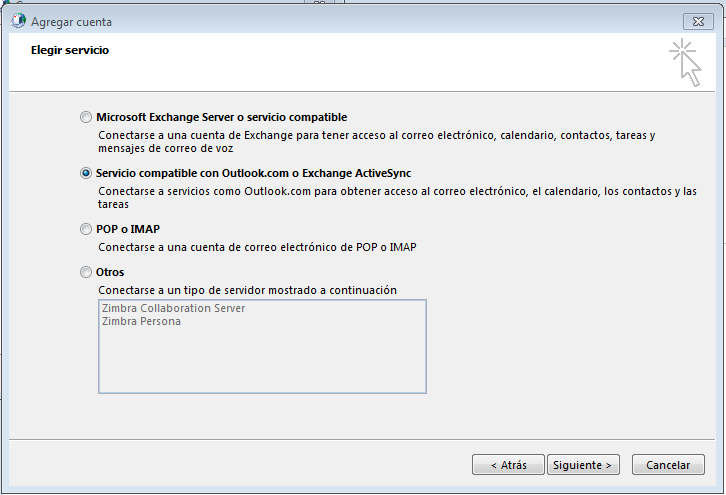Pick Zimbra Persona in list

141,321
